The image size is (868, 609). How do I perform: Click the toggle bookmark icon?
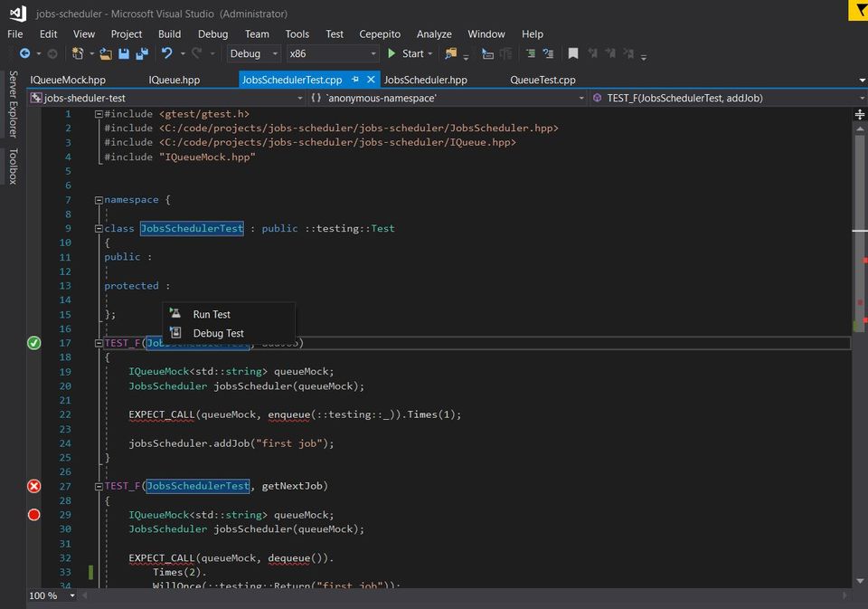[x=573, y=53]
